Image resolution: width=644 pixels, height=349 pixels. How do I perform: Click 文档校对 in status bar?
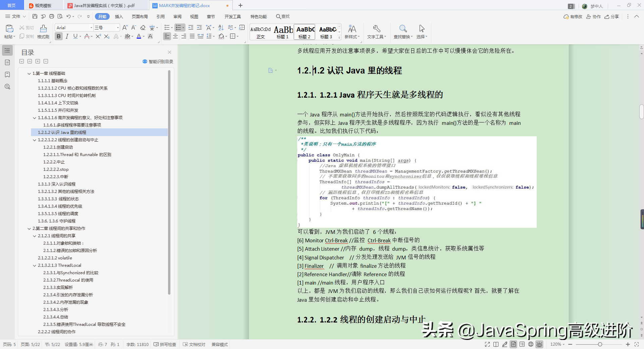[x=194, y=344]
